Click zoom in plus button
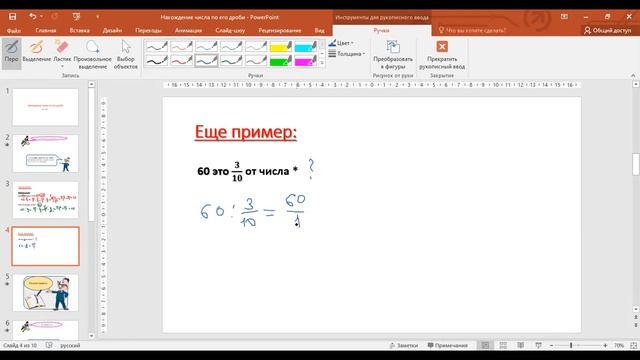Screen dimensions: 640x360 [605, 345]
